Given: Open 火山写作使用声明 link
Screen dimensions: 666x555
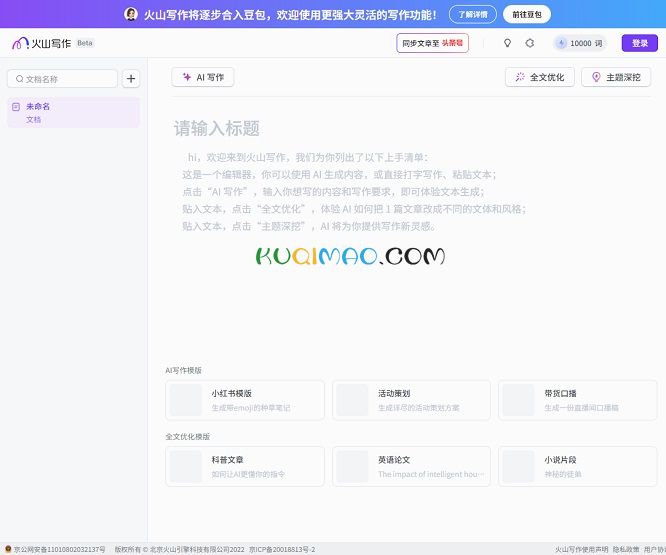Looking at the screenshot, I should (x=582, y=549).
